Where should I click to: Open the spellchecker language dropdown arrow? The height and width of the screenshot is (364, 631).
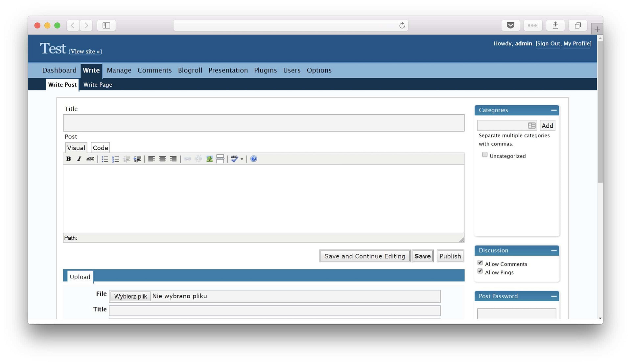tap(242, 159)
